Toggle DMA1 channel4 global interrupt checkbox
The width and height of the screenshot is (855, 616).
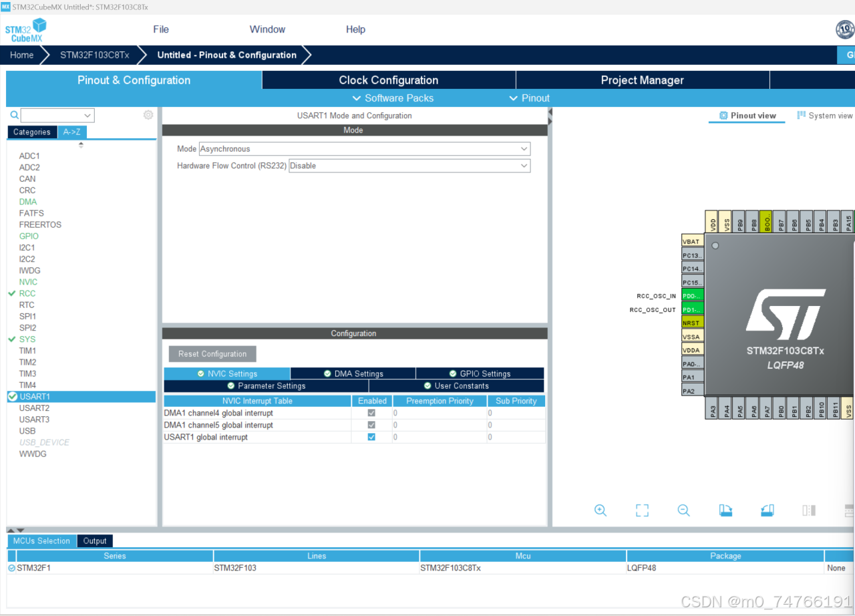pos(371,413)
